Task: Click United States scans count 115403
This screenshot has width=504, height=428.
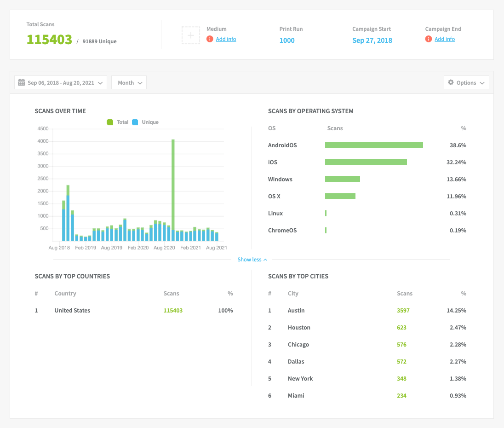Action: tap(173, 311)
